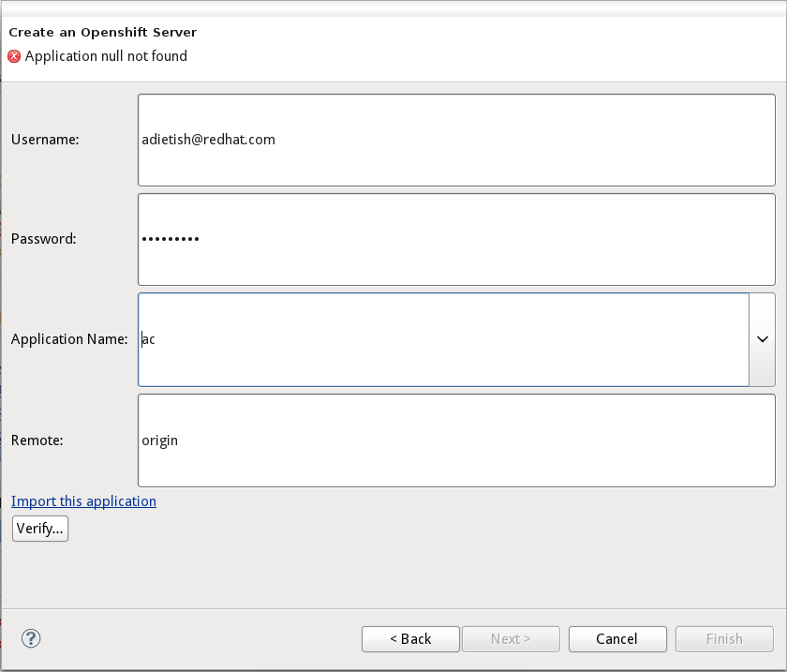
Task: Expand the Application Name dropdown arrow
Action: 762,339
